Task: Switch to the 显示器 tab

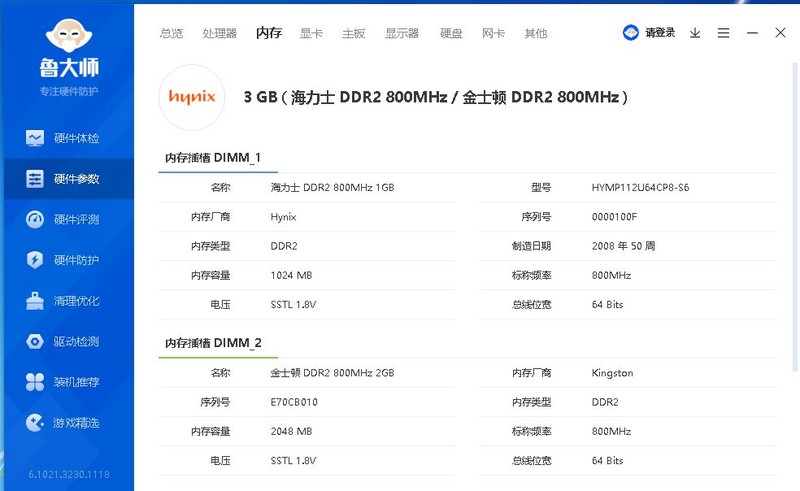Action: point(402,33)
